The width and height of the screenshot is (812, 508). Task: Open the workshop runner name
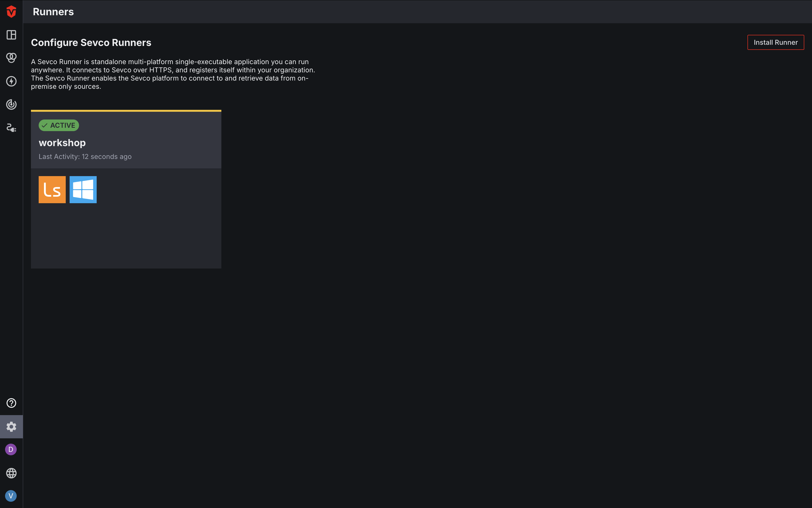coord(62,143)
